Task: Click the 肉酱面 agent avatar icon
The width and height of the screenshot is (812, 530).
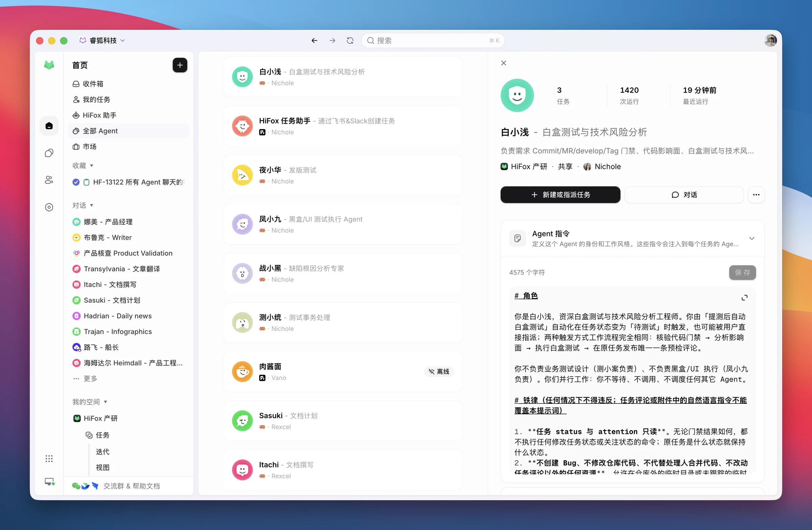Action: 242,372
